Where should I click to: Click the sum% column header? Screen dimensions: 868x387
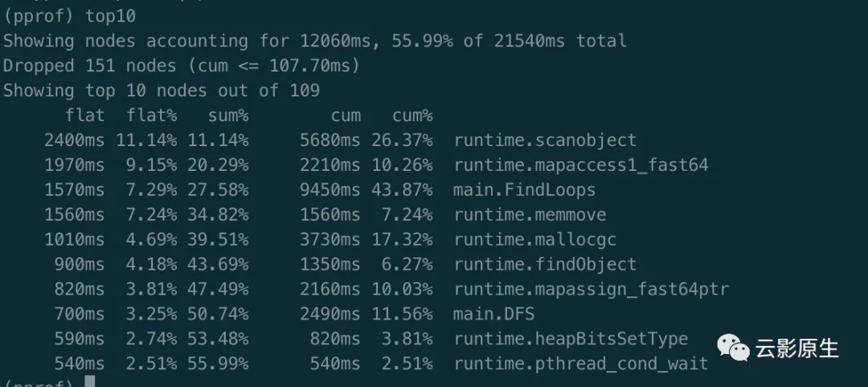[x=227, y=116]
